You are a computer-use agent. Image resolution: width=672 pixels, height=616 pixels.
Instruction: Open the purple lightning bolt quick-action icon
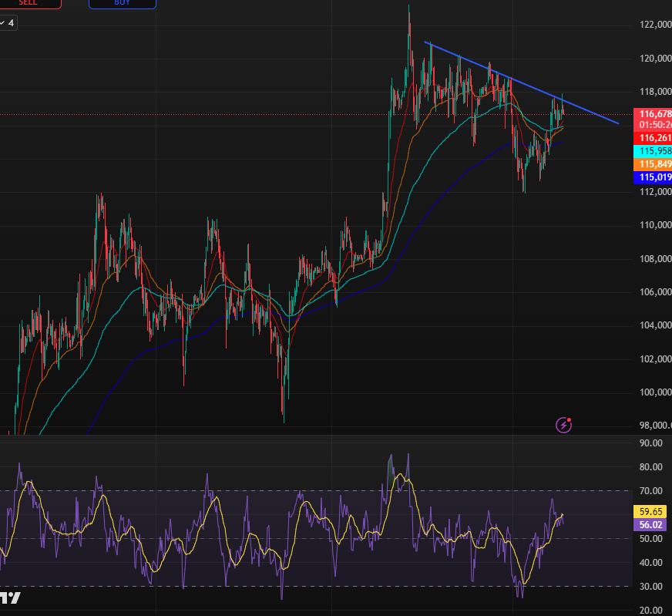click(563, 425)
